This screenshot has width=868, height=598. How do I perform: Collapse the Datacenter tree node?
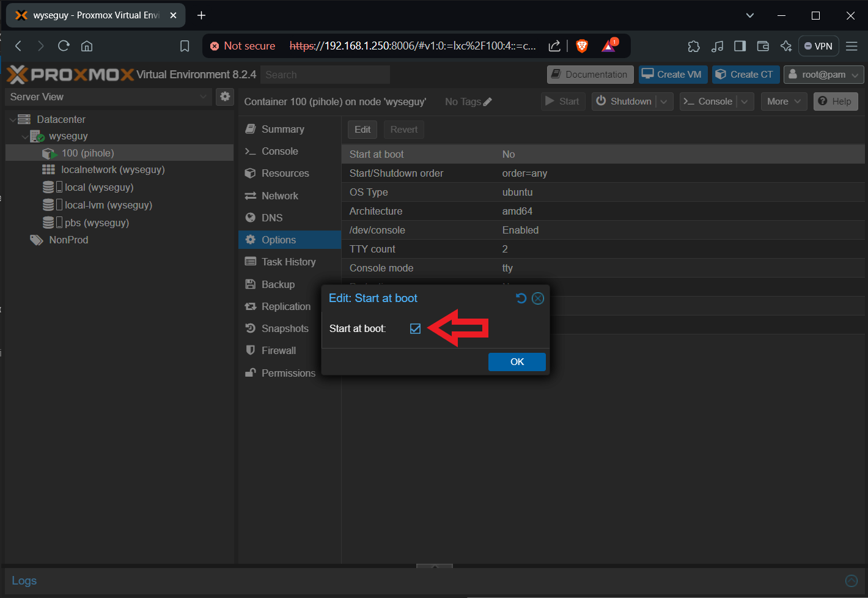click(13, 119)
